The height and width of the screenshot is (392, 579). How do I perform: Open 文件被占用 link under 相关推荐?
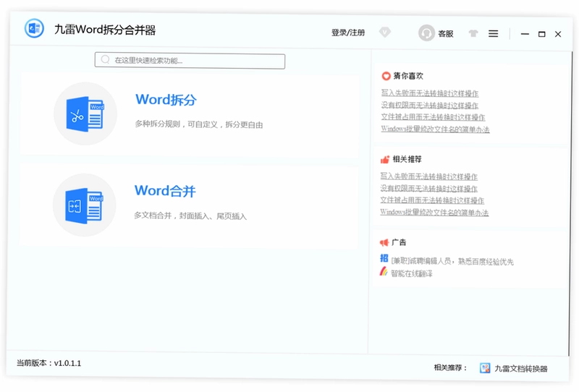click(x=432, y=200)
